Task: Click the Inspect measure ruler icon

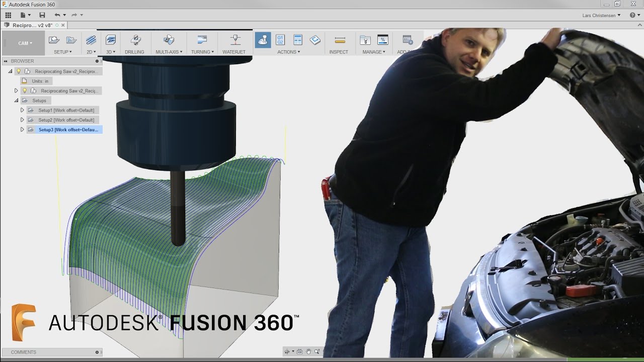Action: click(340, 40)
